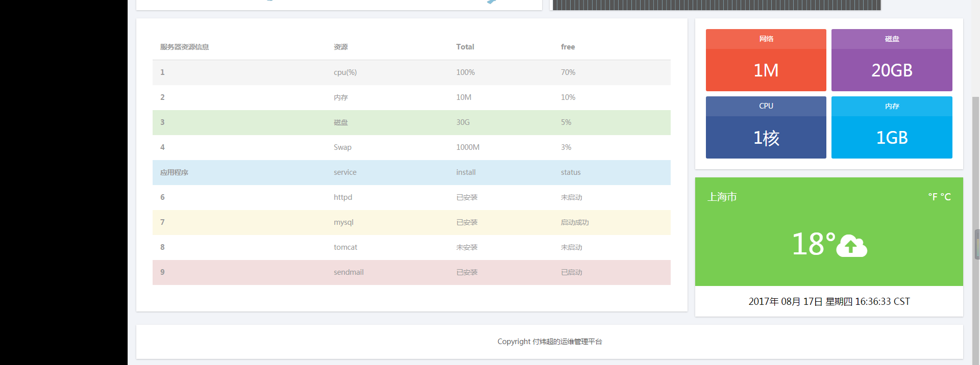Image resolution: width=980 pixels, height=365 pixels.
Task: Open the CPU 1核 tile
Action: tap(766, 127)
